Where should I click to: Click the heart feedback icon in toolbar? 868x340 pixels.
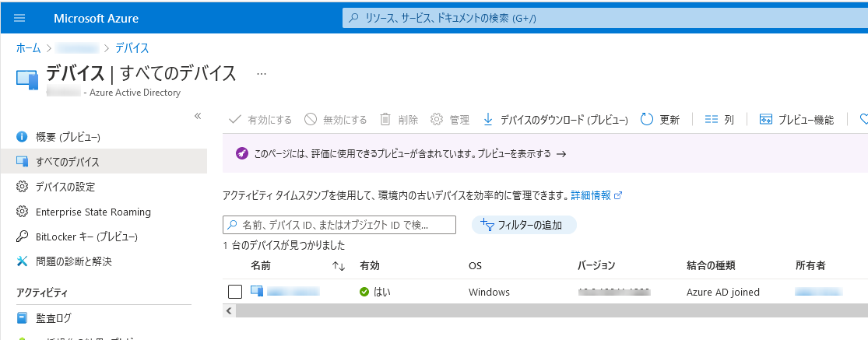[x=863, y=119]
